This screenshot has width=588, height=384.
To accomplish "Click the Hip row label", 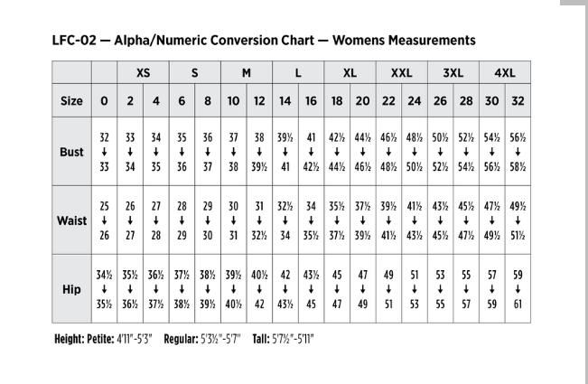I will click(71, 289).
